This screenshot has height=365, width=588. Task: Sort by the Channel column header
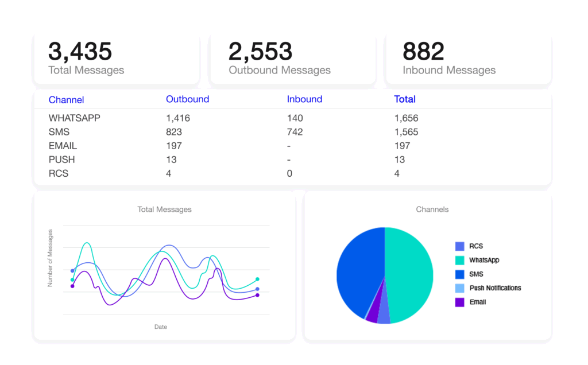66,100
